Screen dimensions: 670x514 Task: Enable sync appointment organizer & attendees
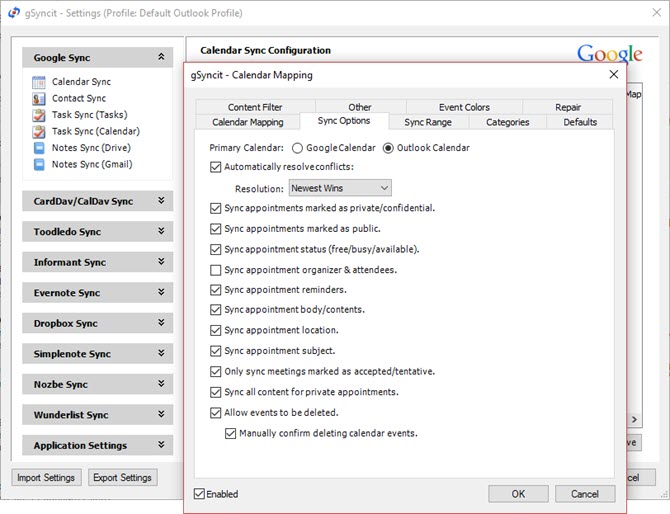(x=215, y=270)
